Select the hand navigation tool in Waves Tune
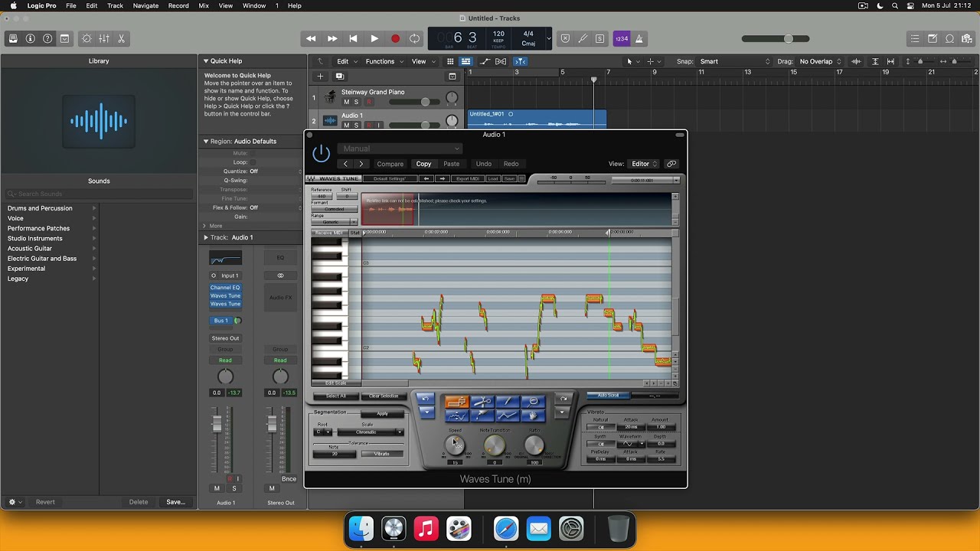Viewport: 980px width, 551px height. (x=533, y=415)
